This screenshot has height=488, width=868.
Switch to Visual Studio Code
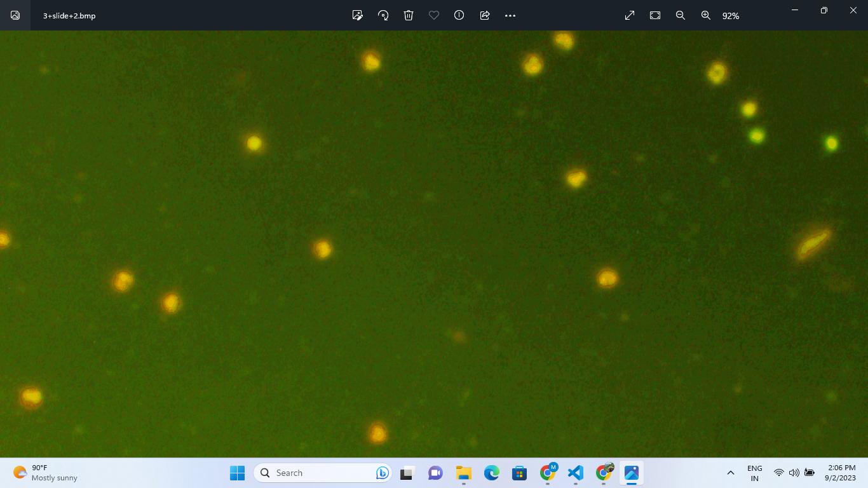click(x=576, y=473)
